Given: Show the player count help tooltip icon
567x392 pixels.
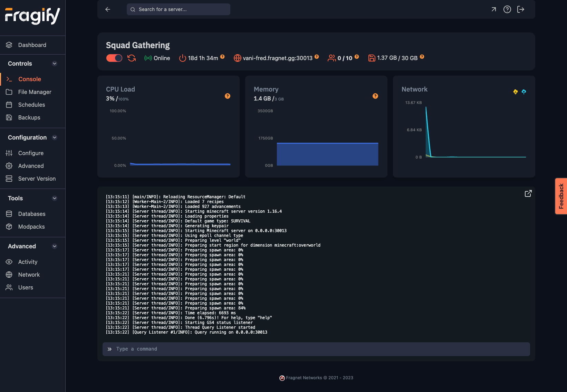Looking at the screenshot, I should point(357,57).
